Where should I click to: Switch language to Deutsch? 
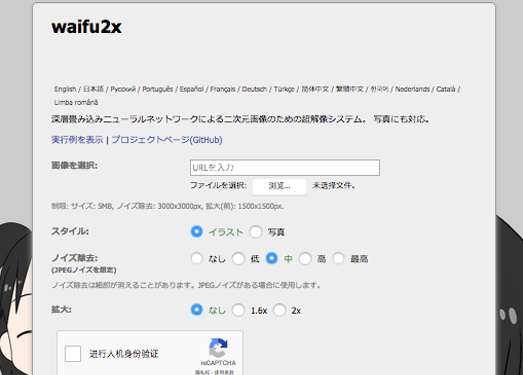254,89
